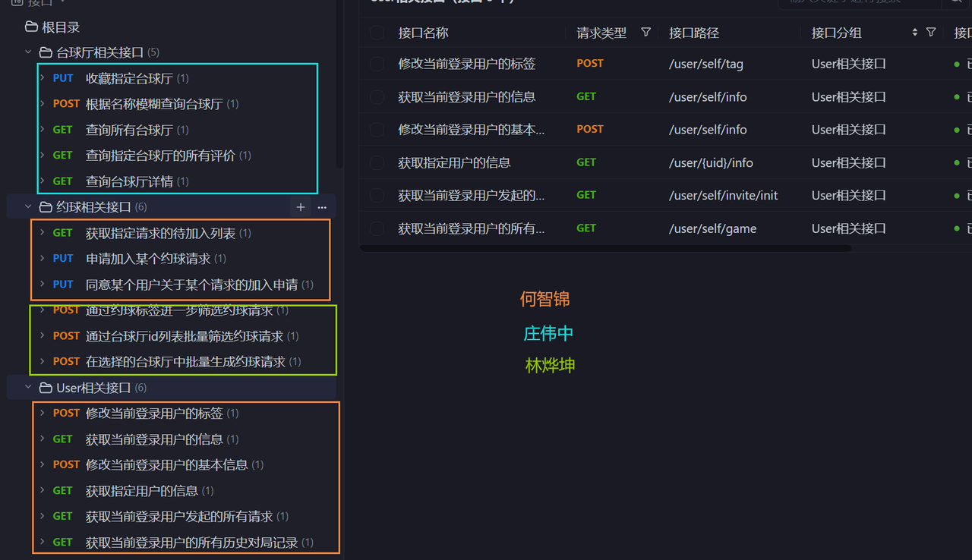Image resolution: width=972 pixels, height=560 pixels.
Task: Open 获取当前登录用户的所有历史对局记录 in the tree
Action: 191,543
